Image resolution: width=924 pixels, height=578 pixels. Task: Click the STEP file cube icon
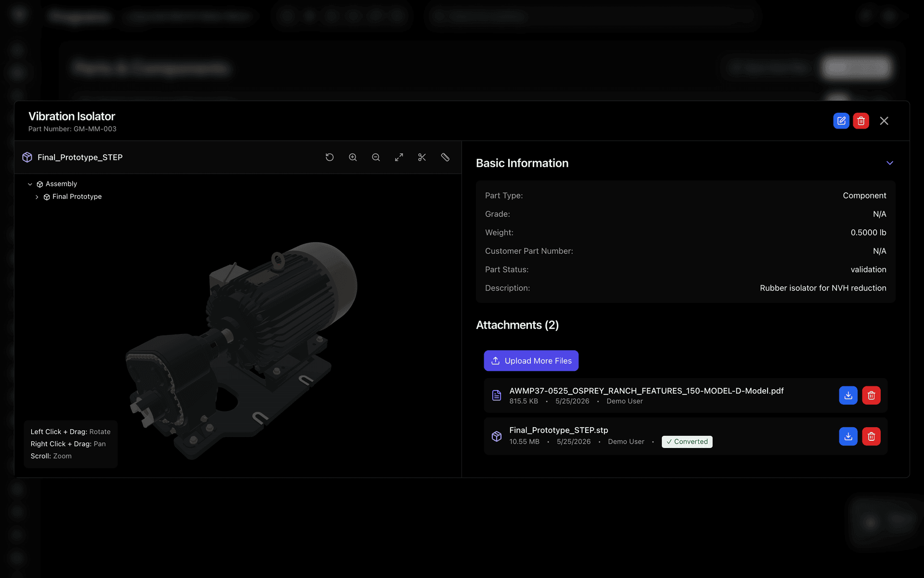[497, 436]
